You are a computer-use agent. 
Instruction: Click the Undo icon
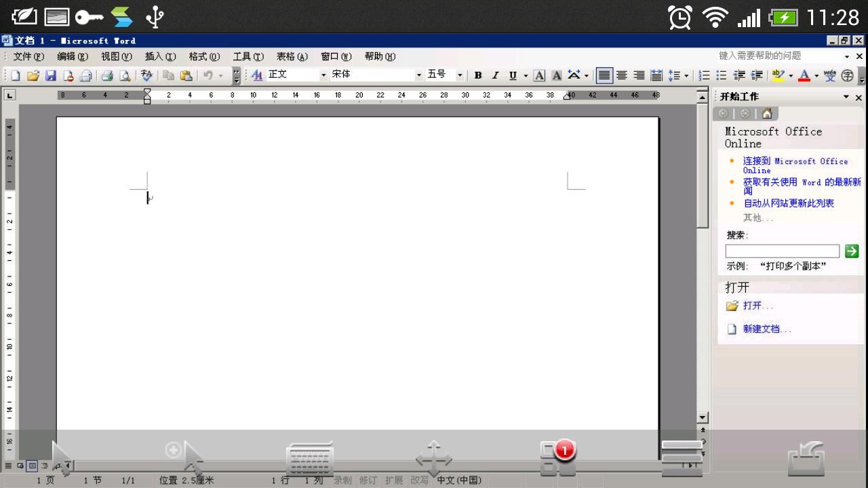pyautogui.click(x=207, y=75)
